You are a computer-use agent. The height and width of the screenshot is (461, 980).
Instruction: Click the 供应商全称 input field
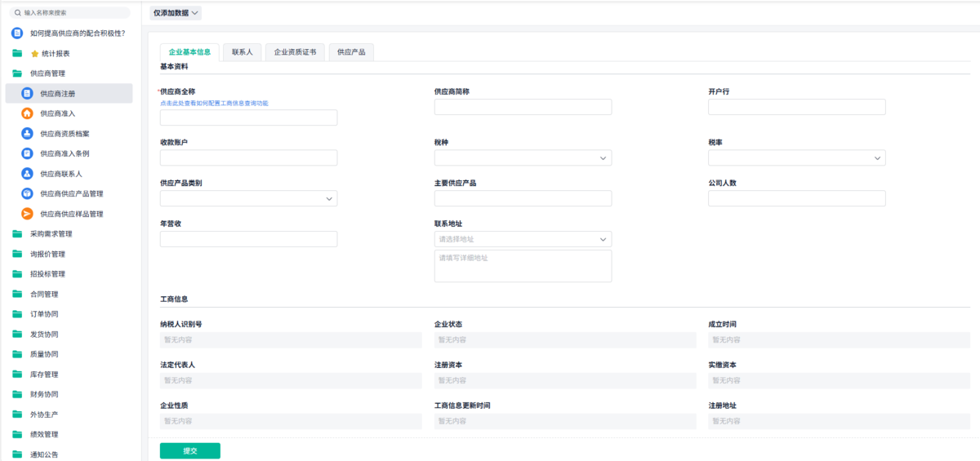(248, 117)
